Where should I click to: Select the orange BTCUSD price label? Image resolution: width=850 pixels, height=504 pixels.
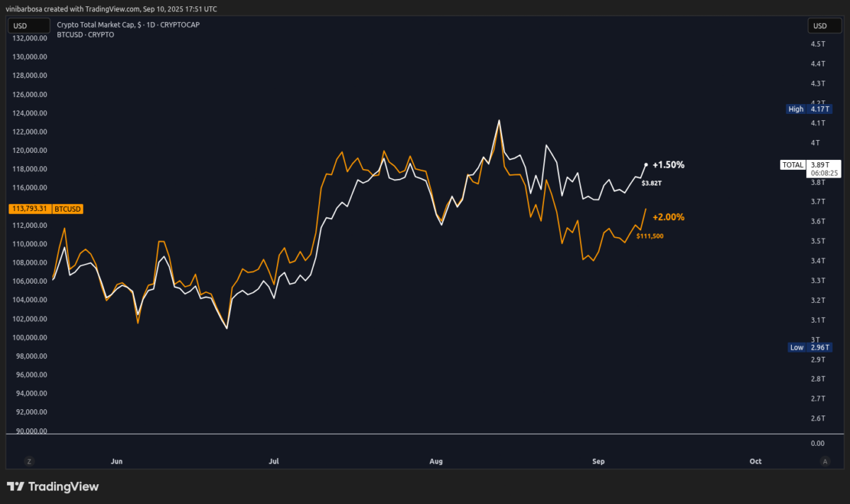pyautogui.click(x=46, y=209)
